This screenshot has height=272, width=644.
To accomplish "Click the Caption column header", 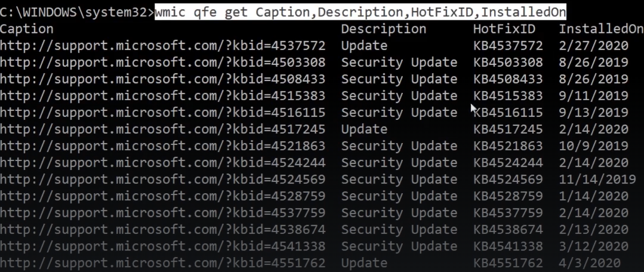I will tap(27, 29).
